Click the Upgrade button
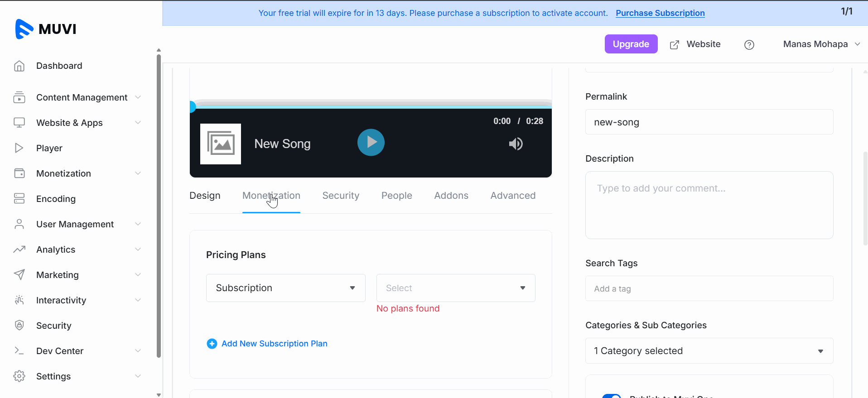The width and height of the screenshot is (868, 398). 631,44
